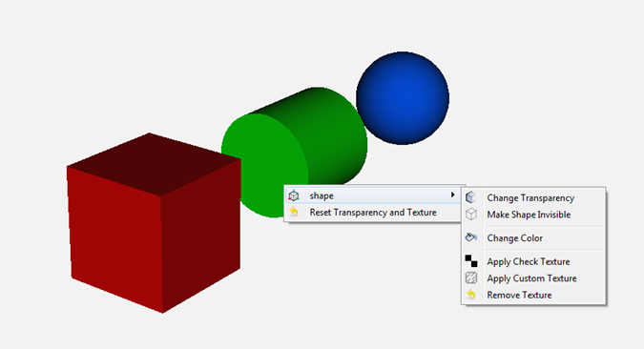Expand the submenu arrow next to shape
The image size is (644, 349).
[452, 195]
